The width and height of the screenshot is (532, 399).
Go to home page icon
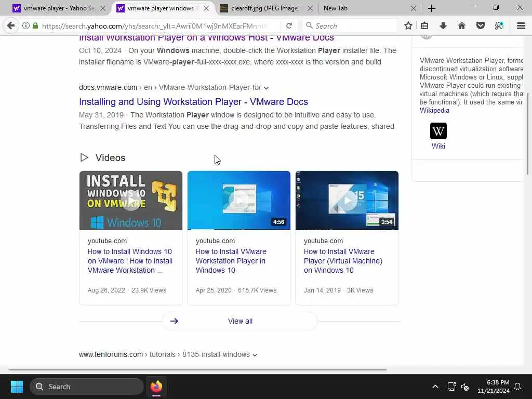point(461,25)
